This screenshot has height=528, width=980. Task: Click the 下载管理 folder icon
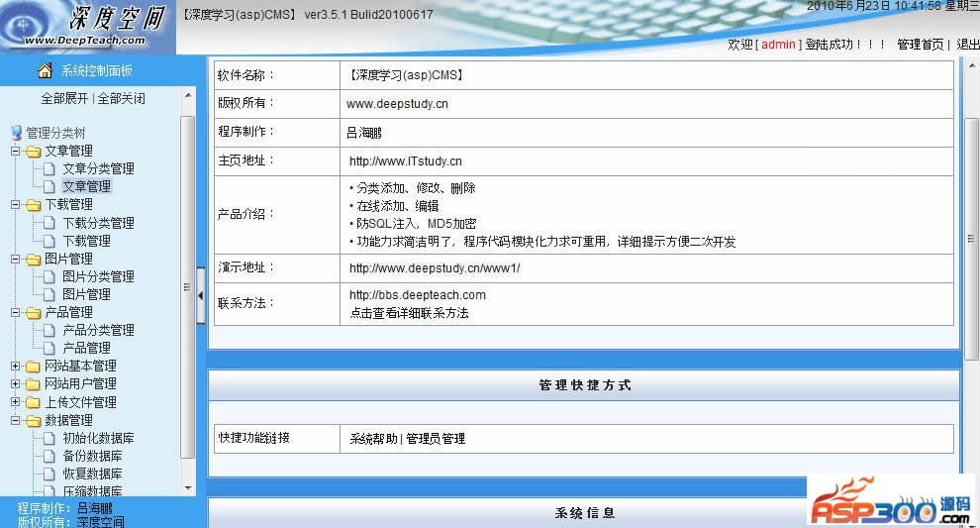pos(33,205)
